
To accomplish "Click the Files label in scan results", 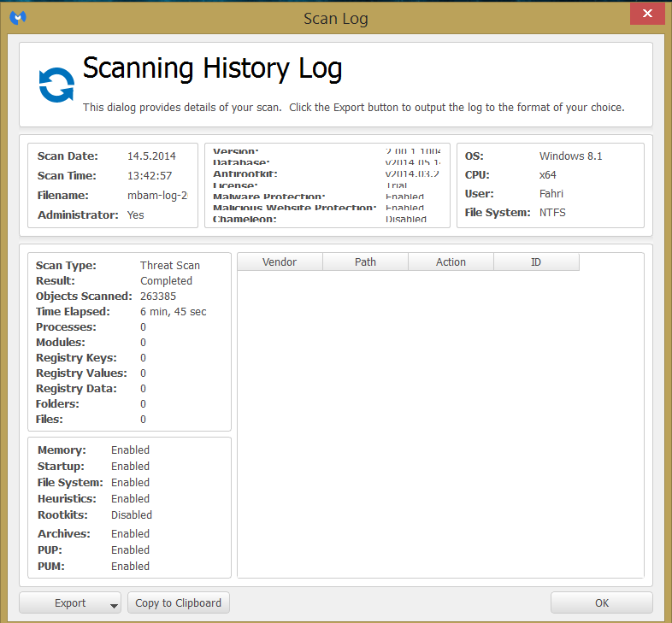I will [x=50, y=420].
